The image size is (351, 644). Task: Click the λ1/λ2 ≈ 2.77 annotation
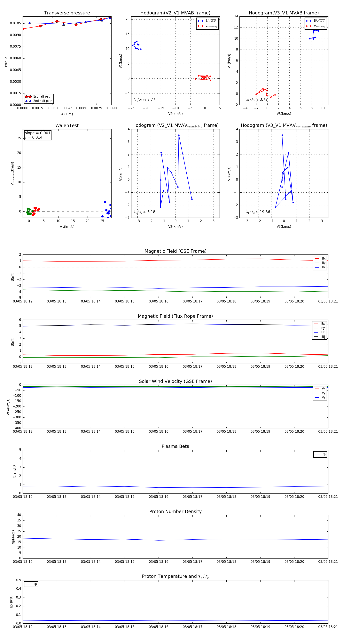(144, 100)
